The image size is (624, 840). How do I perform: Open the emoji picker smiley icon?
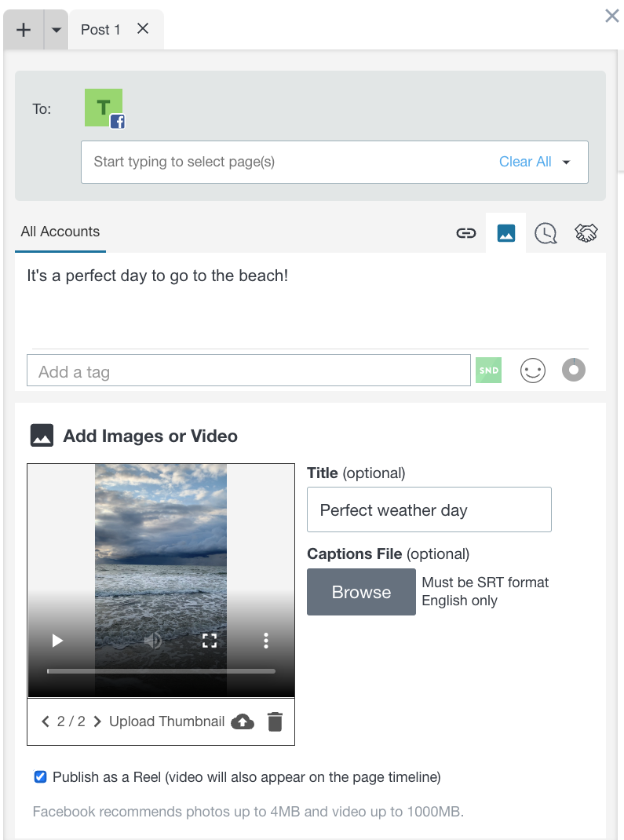[x=533, y=371]
